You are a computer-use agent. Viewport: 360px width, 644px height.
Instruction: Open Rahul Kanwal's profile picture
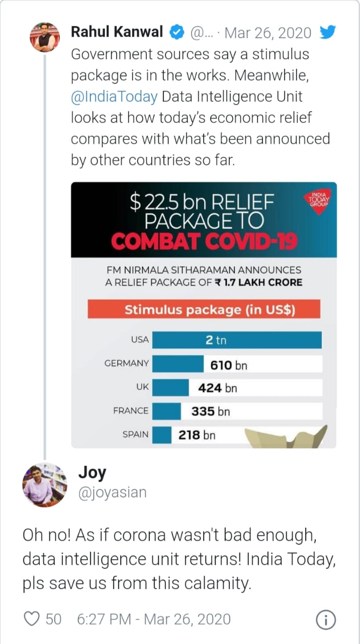[45, 37]
